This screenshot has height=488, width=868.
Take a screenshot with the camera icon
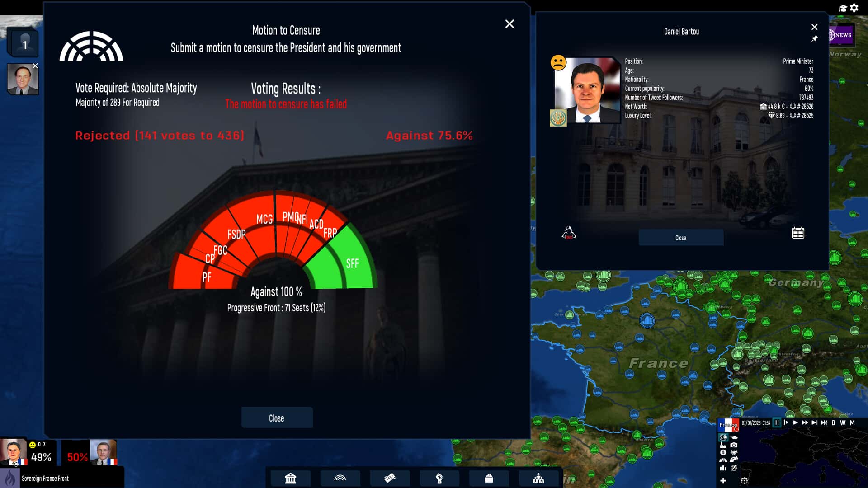pyautogui.click(x=734, y=446)
